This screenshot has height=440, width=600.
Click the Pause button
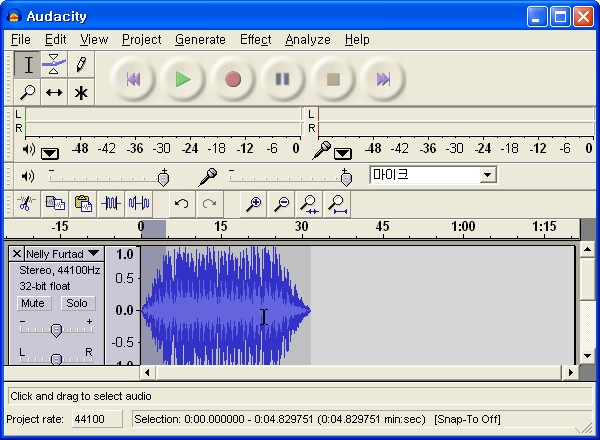[x=282, y=79]
